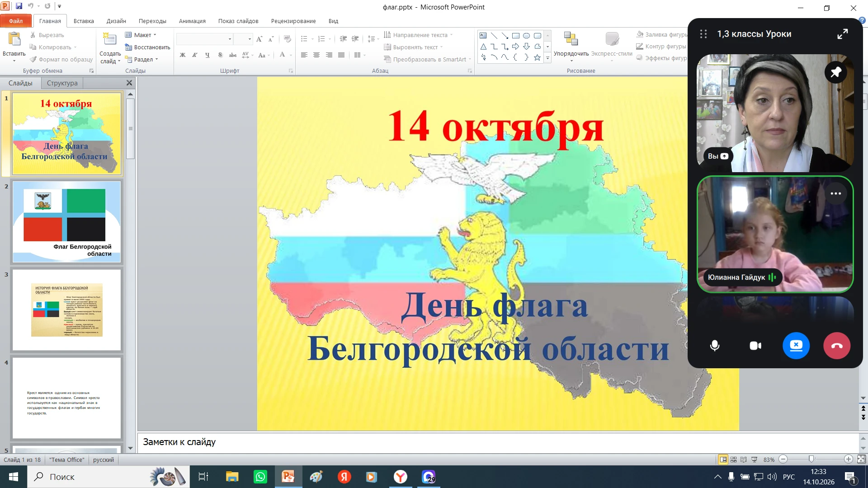868x488 pixels.
Task: Open WhatsApp from the taskbar
Action: (x=260, y=477)
